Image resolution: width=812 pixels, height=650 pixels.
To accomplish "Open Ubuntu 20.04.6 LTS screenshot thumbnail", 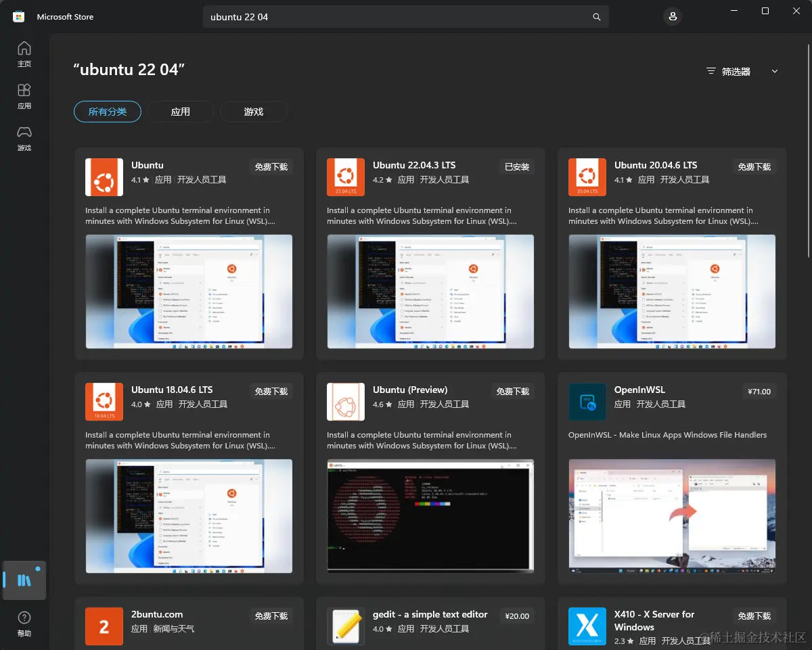I will point(672,292).
